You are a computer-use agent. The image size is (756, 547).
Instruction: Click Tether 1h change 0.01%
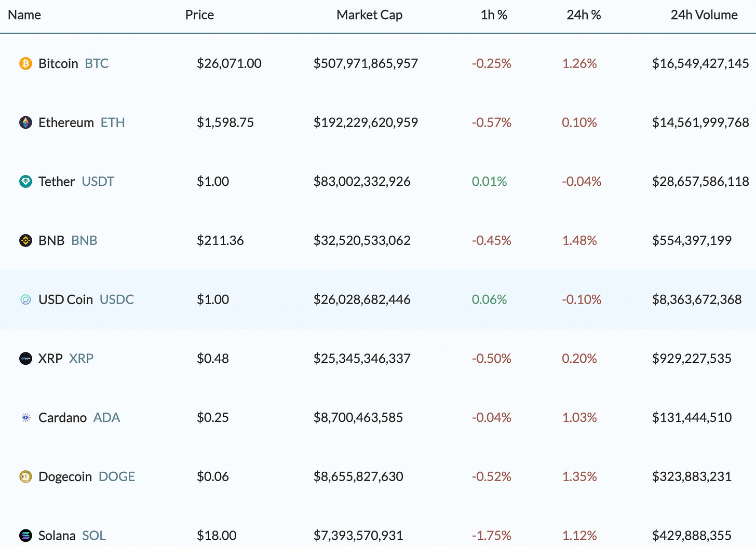click(x=489, y=182)
